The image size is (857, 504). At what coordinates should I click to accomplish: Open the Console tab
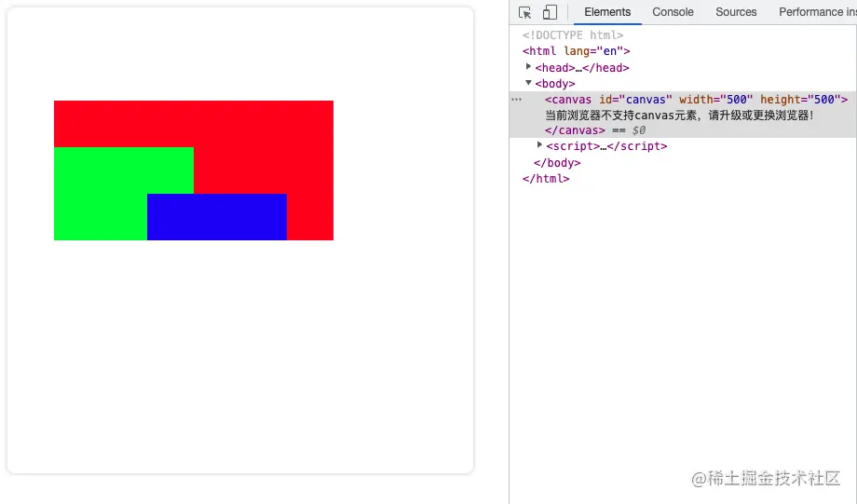click(673, 12)
